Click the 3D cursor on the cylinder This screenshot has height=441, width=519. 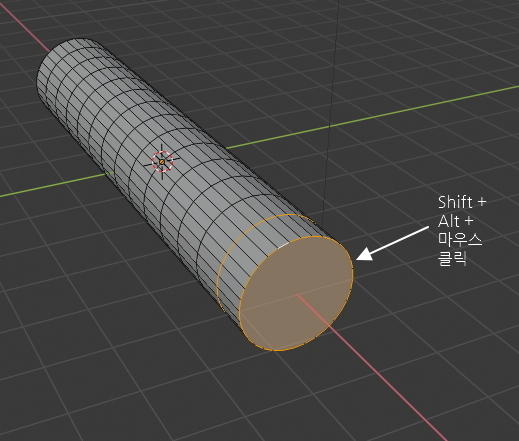point(162,162)
